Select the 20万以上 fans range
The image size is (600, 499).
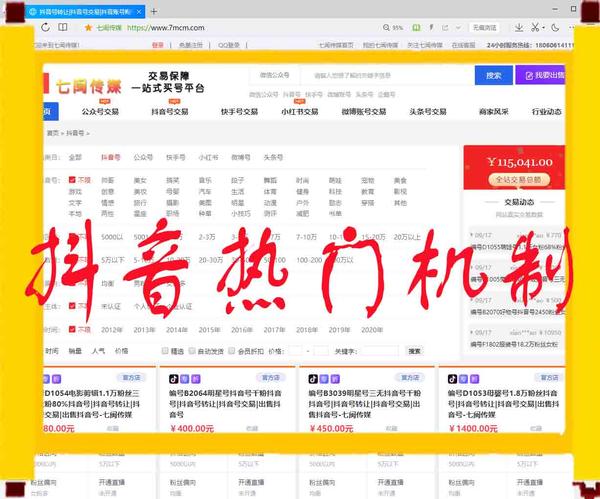coord(407,237)
